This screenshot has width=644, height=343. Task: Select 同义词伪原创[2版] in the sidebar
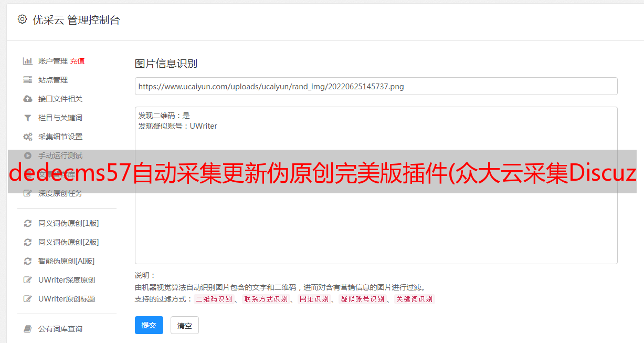(x=69, y=242)
